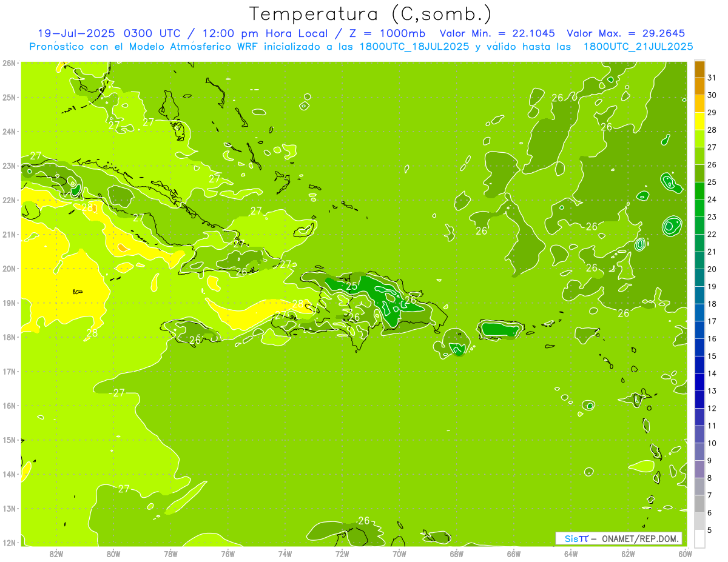Click the teal legend swatch between 19 and 20
Image resolution: width=728 pixels, height=562 pixels.
(x=699, y=278)
